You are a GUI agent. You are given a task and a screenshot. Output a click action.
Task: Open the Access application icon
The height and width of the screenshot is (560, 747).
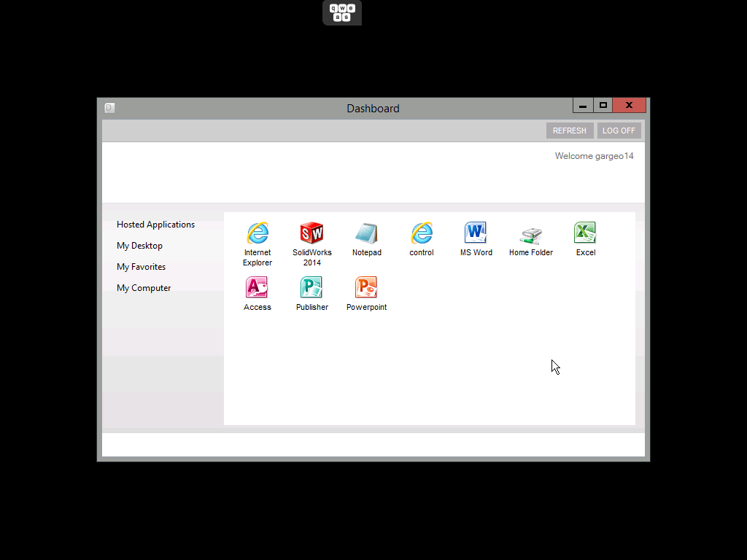(258, 287)
